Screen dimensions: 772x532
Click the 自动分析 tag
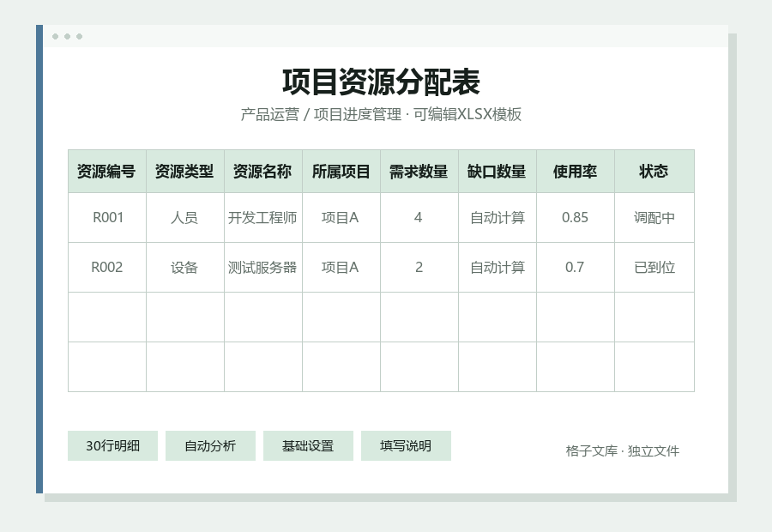(x=210, y=446)
